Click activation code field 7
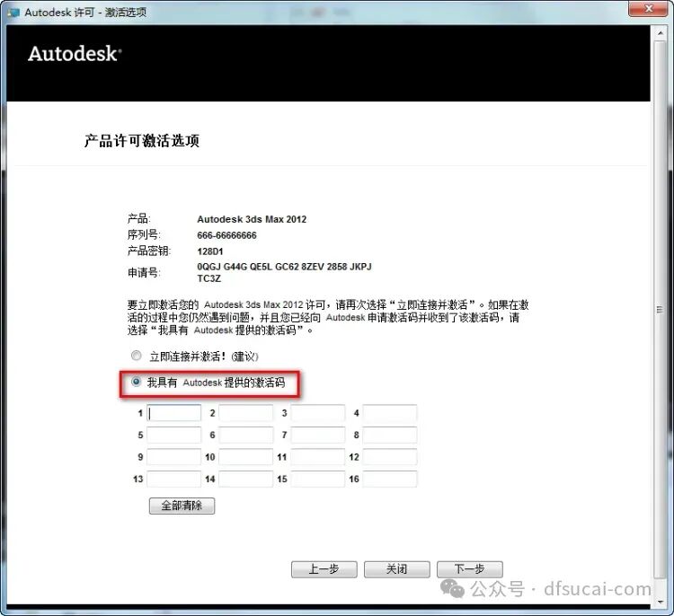 (317, 435)
